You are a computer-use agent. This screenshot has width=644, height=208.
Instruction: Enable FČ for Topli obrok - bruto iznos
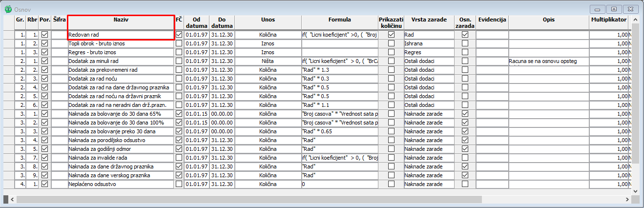179,43
